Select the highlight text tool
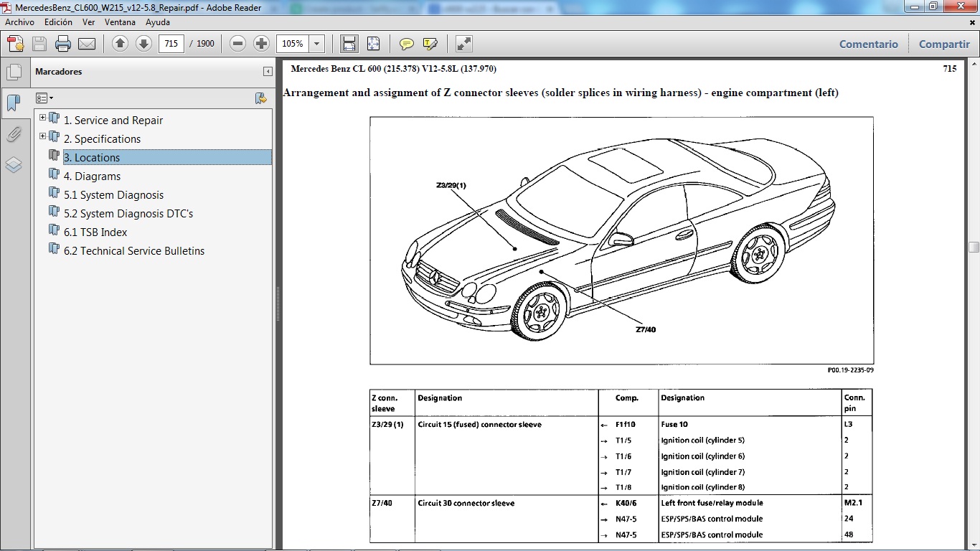This screenshot has width=980, height=551. click(430, 44)
